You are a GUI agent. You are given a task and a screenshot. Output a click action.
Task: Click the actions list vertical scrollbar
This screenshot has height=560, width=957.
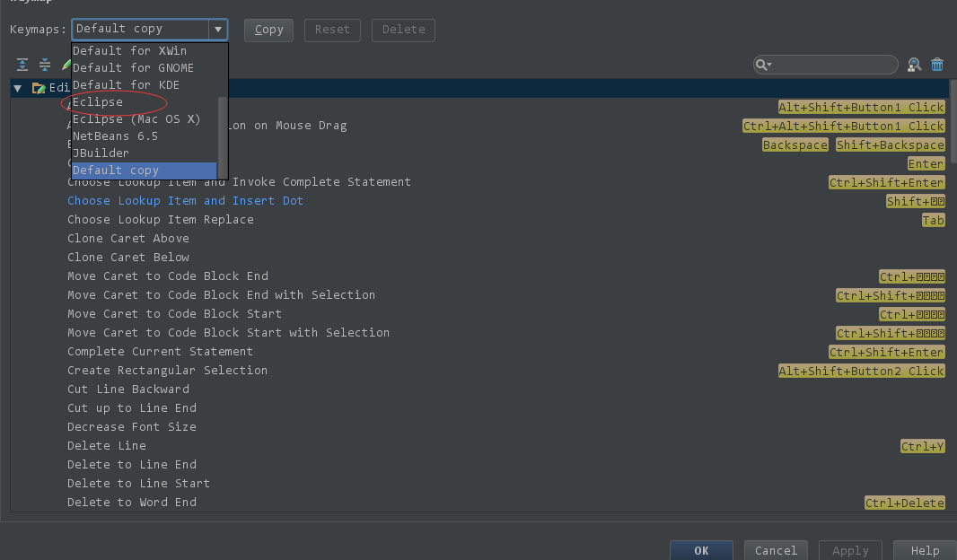[953, 122]
